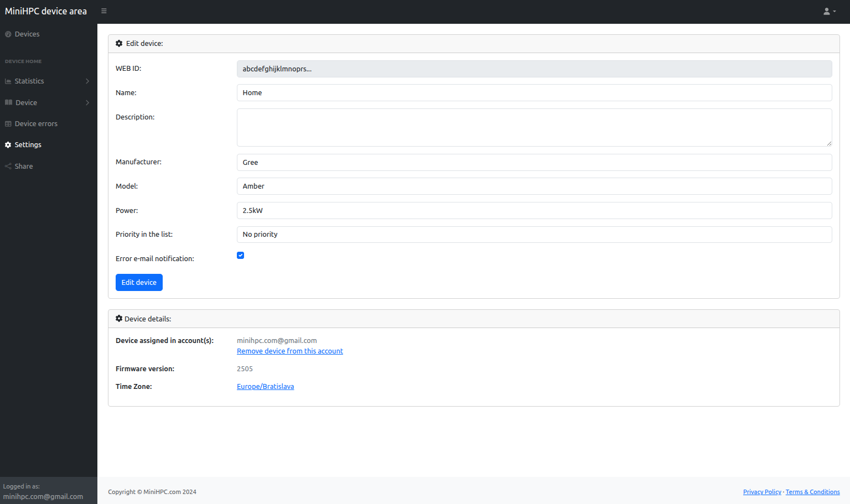Click logged-in email in sidebar footer
The image size is (850, 504).
tap(43, 497)
